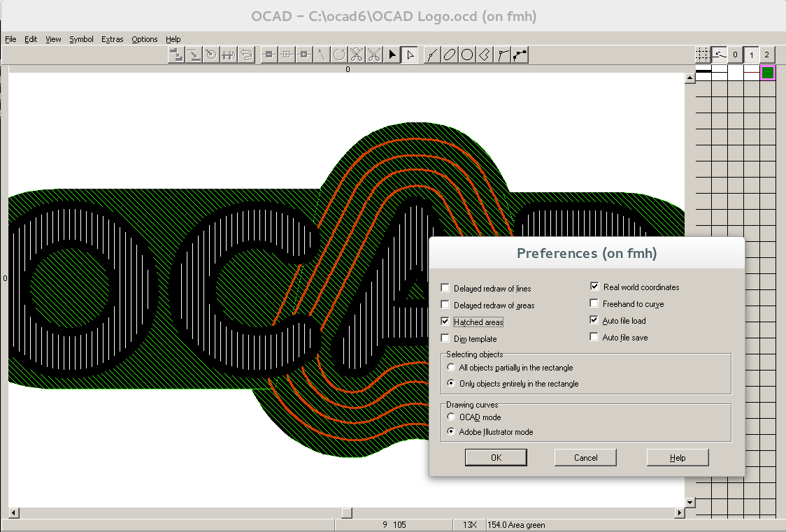Select the green area symbol swatch
This screenshot has height=532, width=786.
(767, 73)
